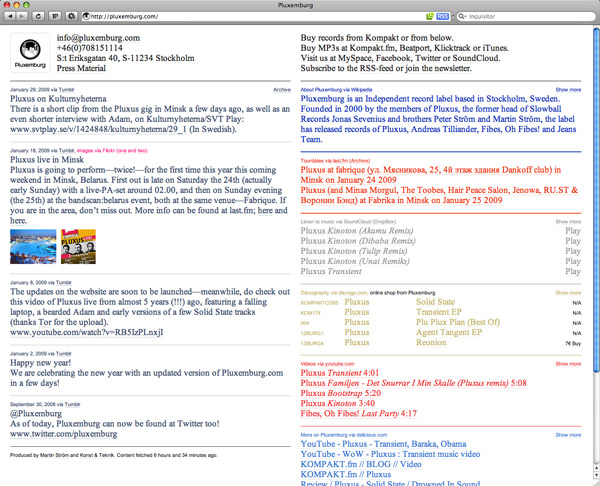Click the Pluxemburg logo image

point(30,53)
